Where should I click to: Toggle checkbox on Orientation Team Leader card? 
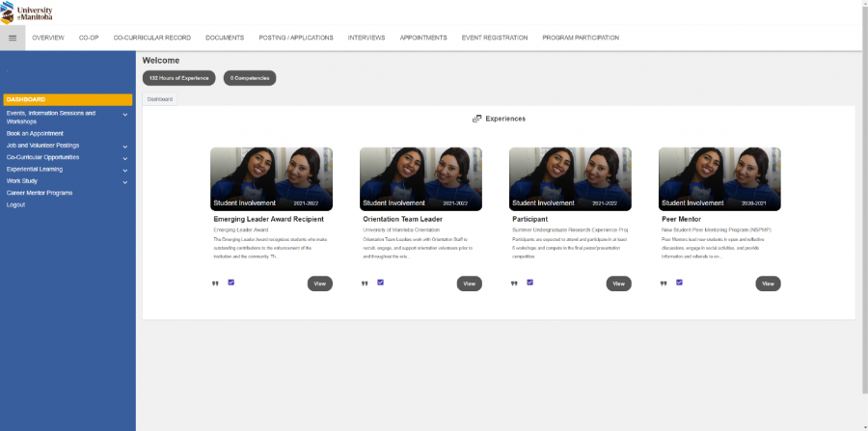point(381,283)
